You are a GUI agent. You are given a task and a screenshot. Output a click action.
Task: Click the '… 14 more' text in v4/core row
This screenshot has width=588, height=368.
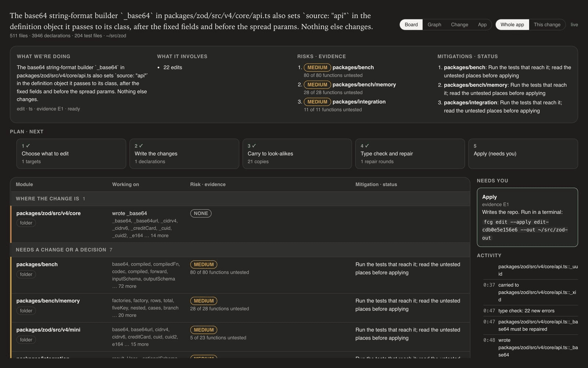[157, 236]
